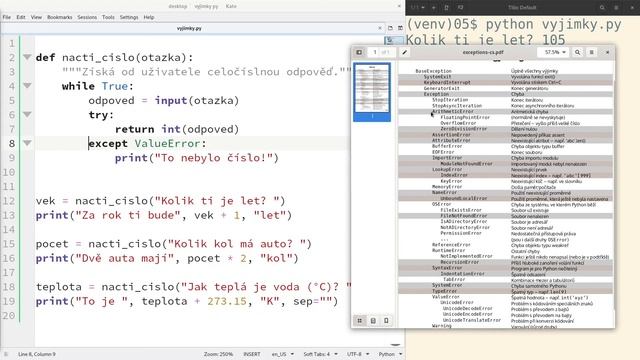
Task: Collapse the def nacti_cislo fold on line 2
Action: [x=27, y=57]
